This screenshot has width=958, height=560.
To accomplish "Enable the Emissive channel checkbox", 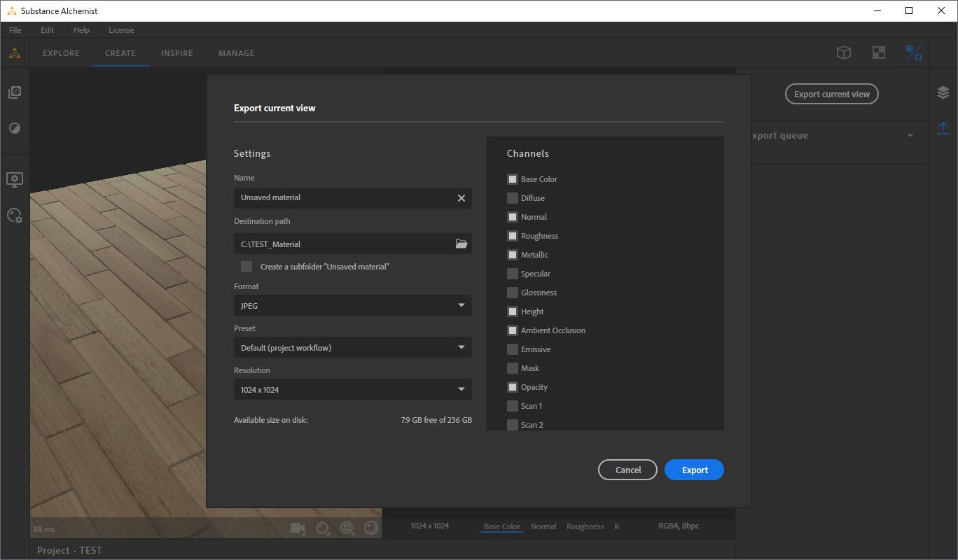I will coord(513,349).
